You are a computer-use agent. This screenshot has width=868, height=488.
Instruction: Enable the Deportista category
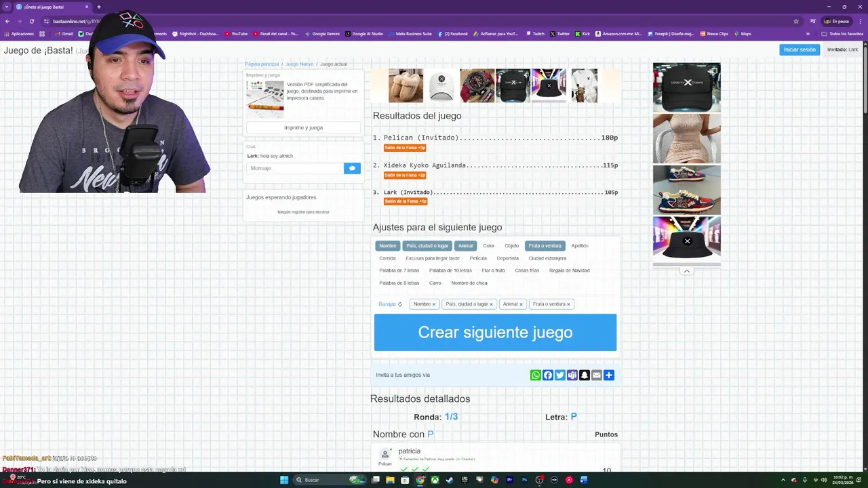click(x=507, y=258)
